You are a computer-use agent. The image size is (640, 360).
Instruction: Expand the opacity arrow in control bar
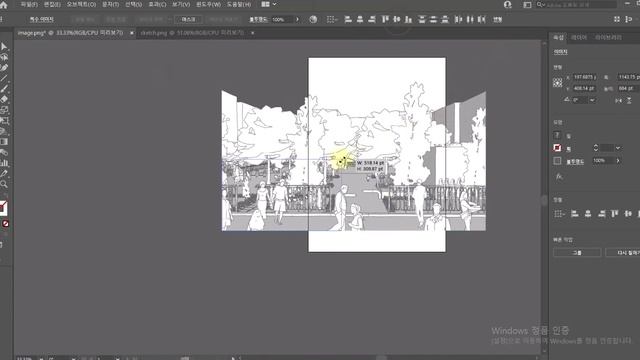(297, 19)
